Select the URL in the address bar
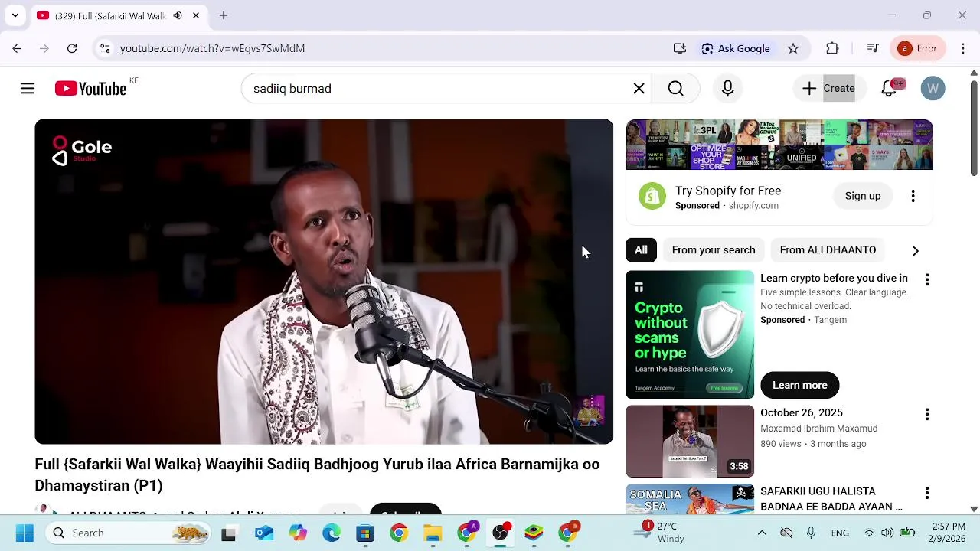 click(x=213, y=48)
